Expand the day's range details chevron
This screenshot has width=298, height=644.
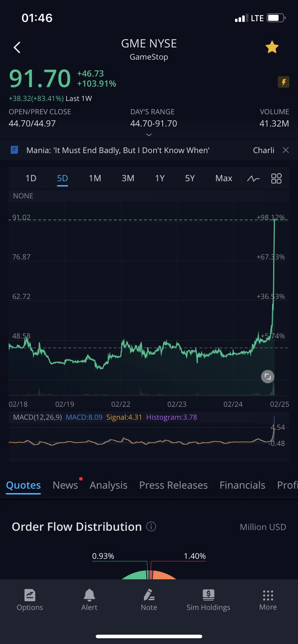click(149, 135)
